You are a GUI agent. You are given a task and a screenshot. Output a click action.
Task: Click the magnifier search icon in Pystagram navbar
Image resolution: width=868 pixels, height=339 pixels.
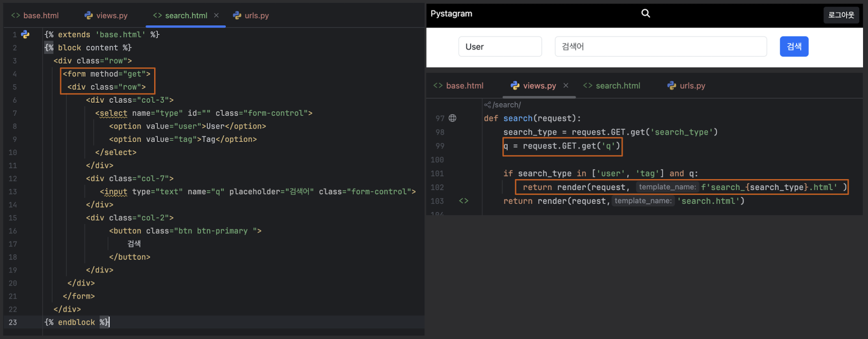click(x=646, y=14)
